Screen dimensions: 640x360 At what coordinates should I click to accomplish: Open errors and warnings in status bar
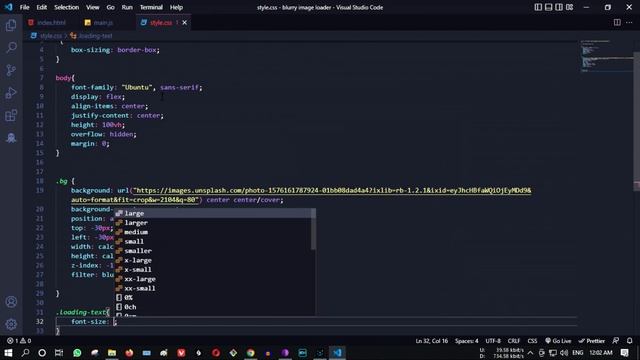tap(19, 341)
